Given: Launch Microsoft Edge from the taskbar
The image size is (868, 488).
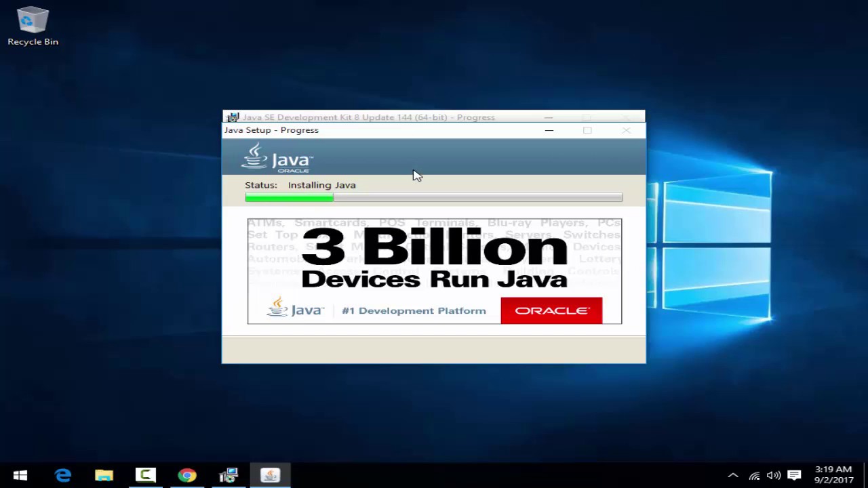Looking at the screenshot, I should point(63,476).
